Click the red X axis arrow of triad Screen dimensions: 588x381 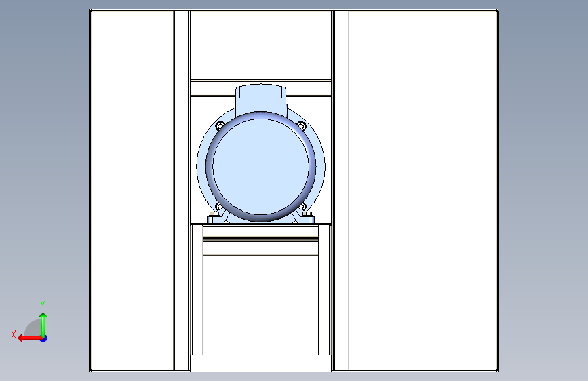click(30, 338)
